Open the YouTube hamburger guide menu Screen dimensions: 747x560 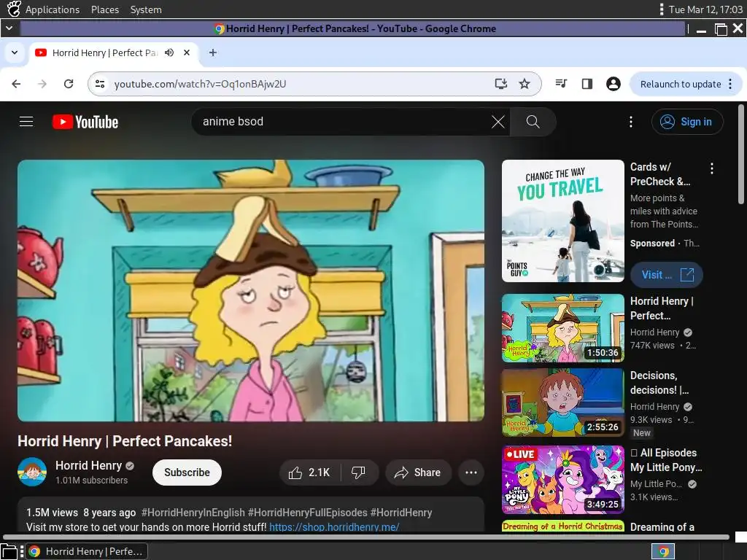click(x=26, y=122)
